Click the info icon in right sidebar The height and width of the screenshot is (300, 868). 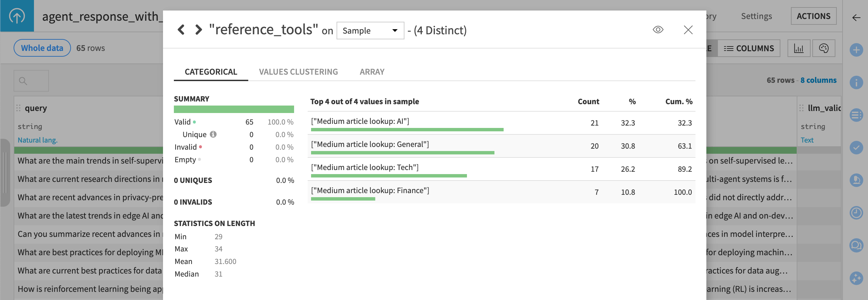(856, 82)
